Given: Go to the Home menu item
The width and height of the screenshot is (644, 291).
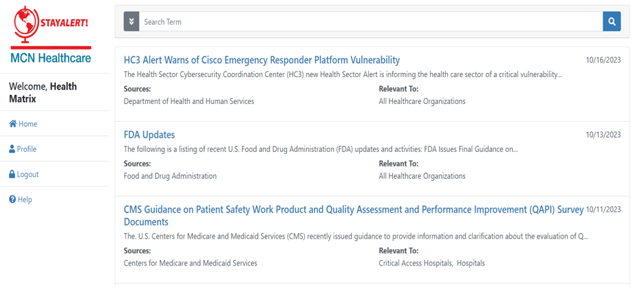Looking at the screenshot, I should tap(28, 124).
